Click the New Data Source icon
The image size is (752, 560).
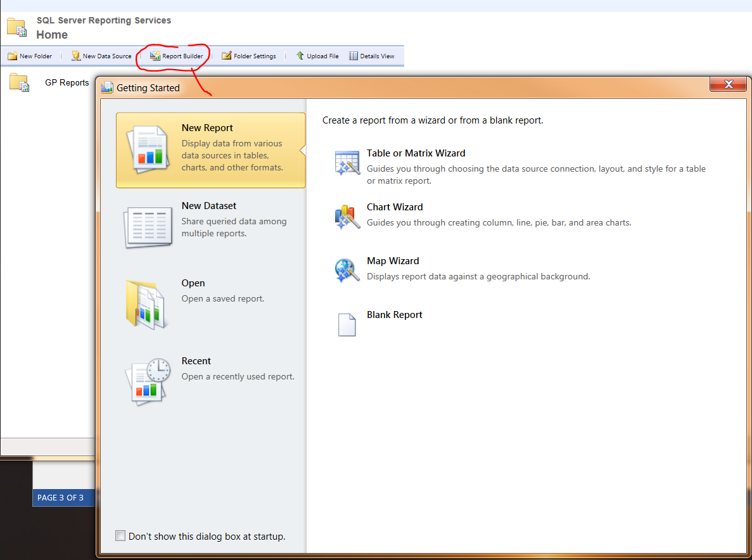click(x=76, y=56)
